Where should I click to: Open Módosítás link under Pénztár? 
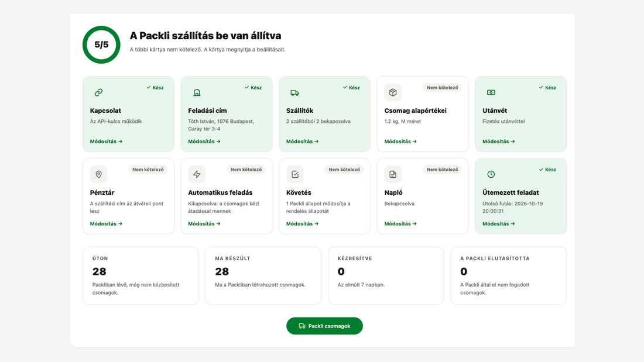[x=106, y=223]
